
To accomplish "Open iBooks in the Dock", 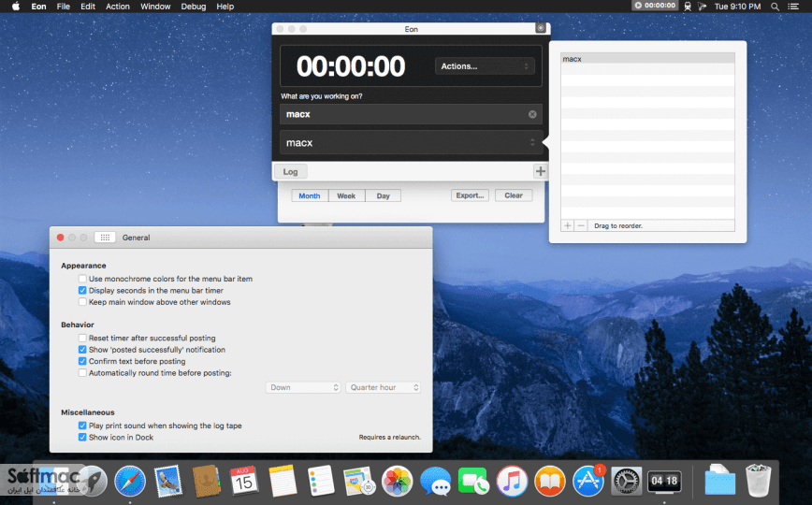I will 550,482.
